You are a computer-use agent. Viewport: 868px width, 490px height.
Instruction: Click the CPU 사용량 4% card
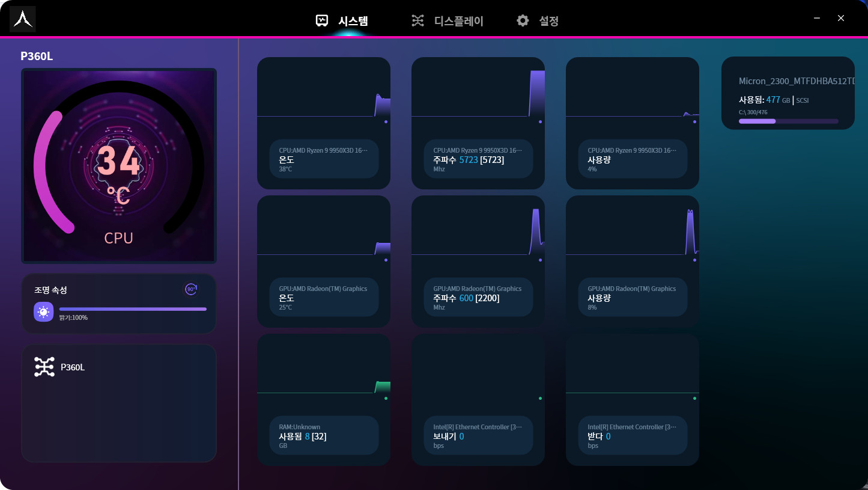point(633,123)
